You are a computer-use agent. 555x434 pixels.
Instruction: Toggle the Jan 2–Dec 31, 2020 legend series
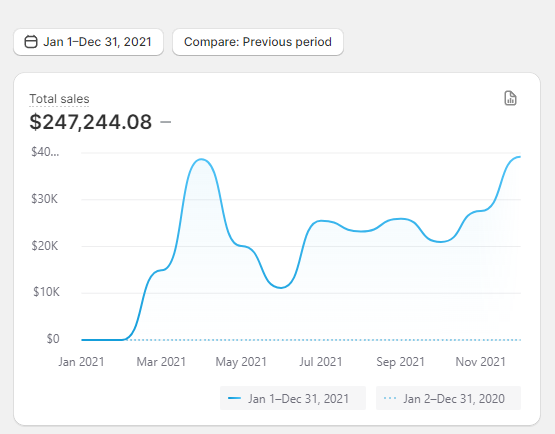pos(448,398)
